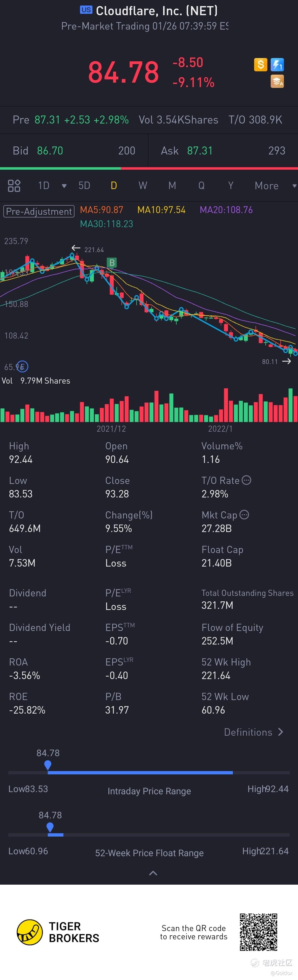Screen dimensions: 298x980
Task: Tap the -9.11% change value
Action: [x=194, y=82]
